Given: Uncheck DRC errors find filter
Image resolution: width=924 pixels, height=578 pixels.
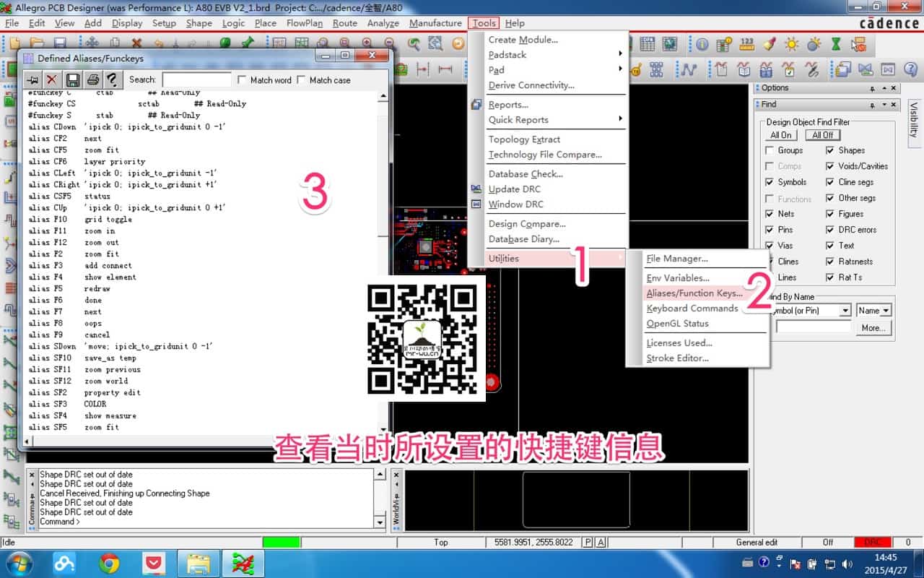Looking at the screenshot, I should 830,230.
